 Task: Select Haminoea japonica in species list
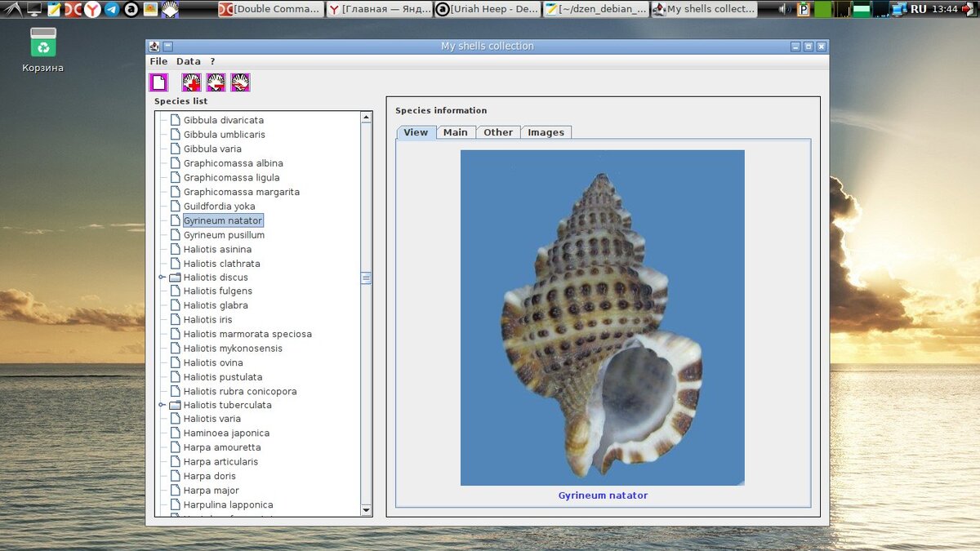click(x=226, y=433)
